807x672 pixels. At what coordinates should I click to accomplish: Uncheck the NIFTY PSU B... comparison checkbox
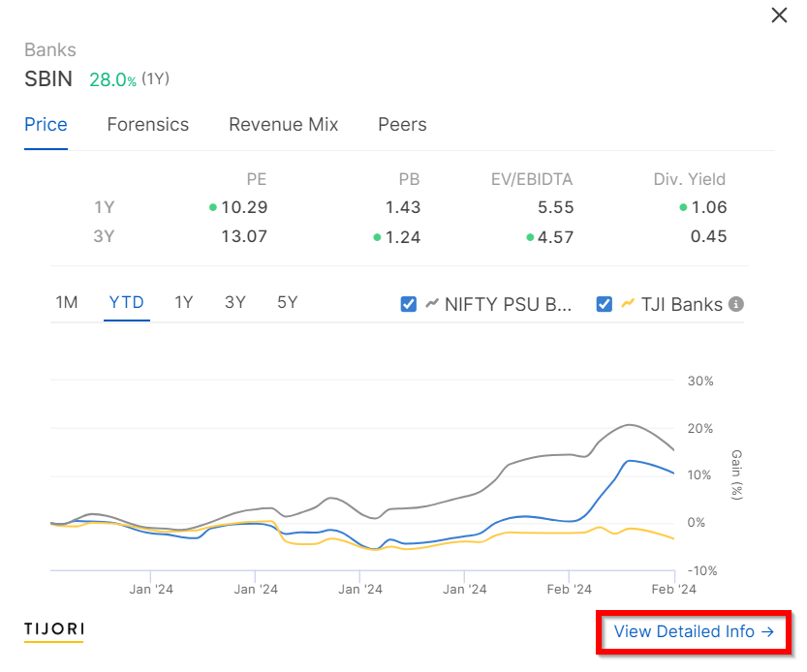[x=409, y=304]
